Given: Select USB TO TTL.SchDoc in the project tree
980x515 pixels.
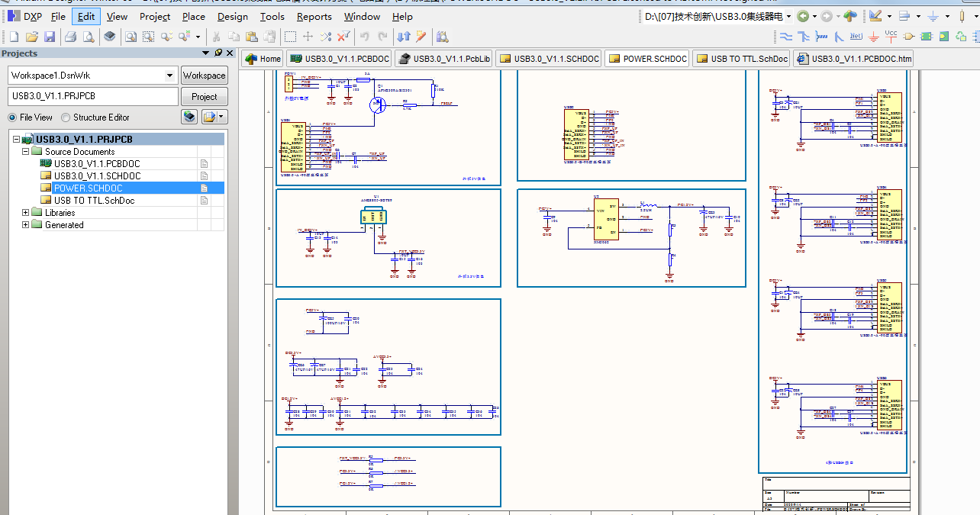Looking at the screenshot, I should pyautogui.click(x=94, y=201).
